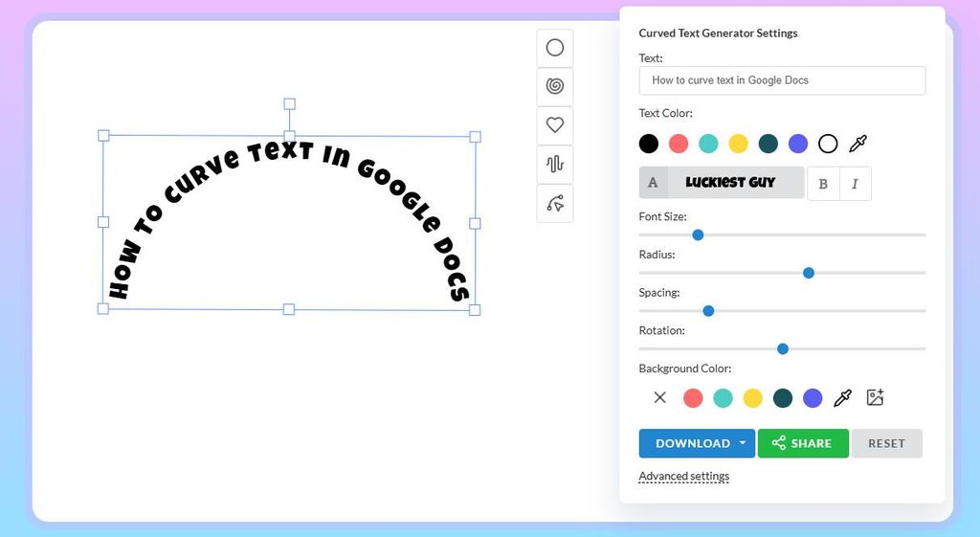Click the Text input field

tap(782, 80)
